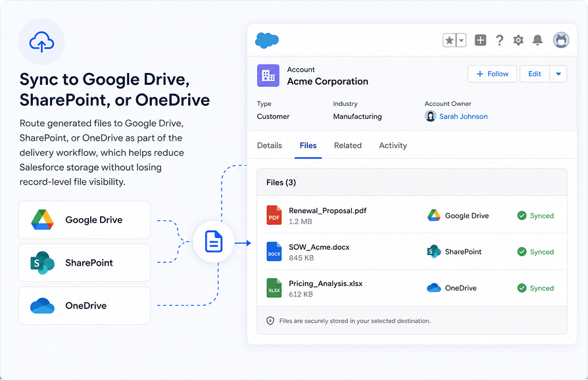Click the DOCX file icon

click(x=274, y=251)
